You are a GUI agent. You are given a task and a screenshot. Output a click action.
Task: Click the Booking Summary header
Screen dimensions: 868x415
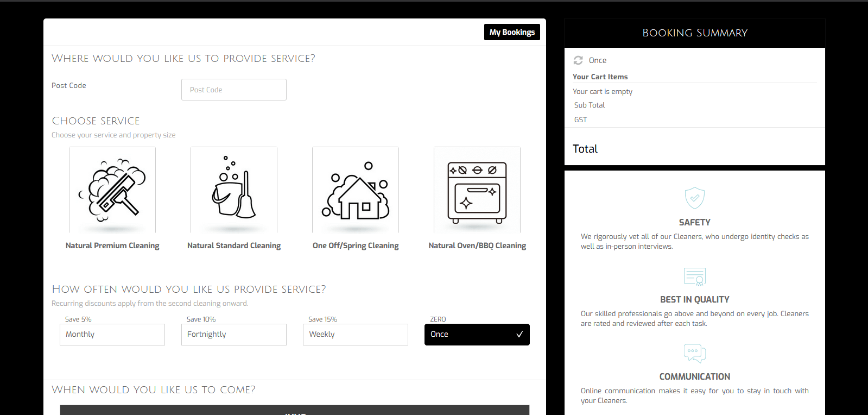pos(695,33)
